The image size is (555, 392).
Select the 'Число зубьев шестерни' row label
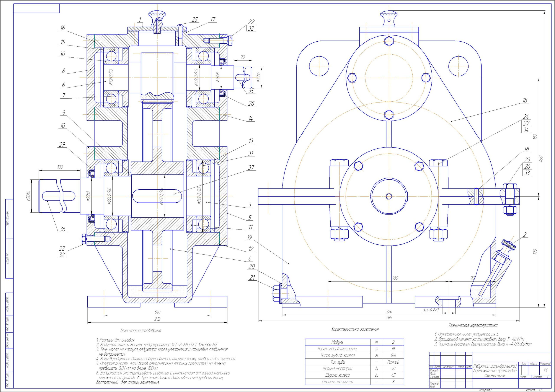(x=338, y=349)
